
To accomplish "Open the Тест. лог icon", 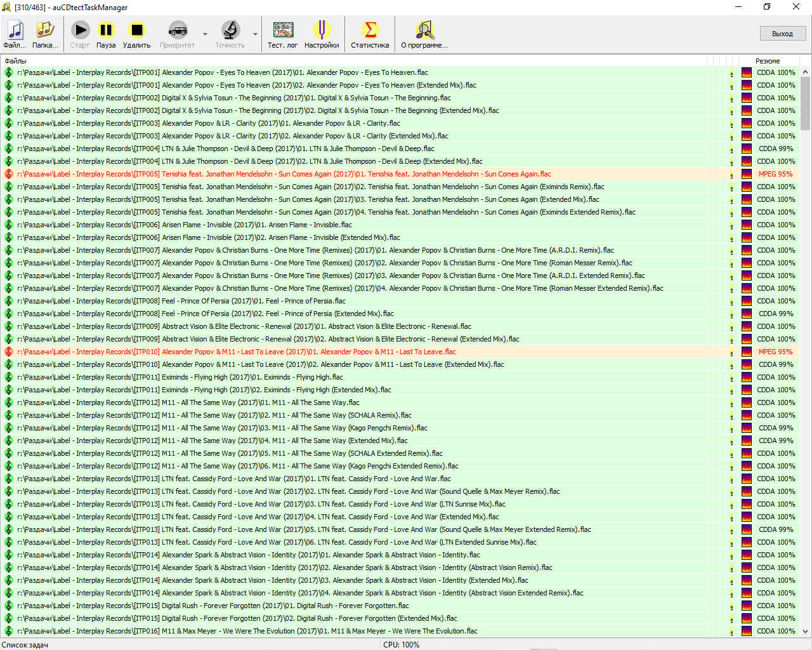I will point(282,34).
